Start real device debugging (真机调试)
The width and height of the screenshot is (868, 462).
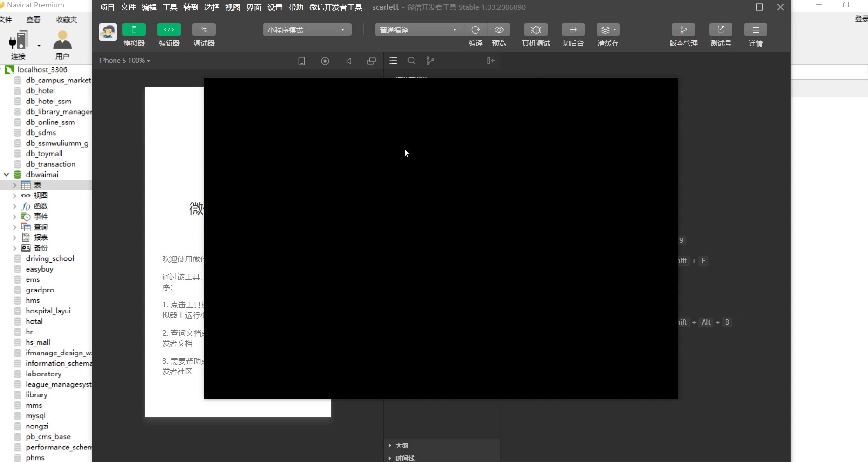536,30
